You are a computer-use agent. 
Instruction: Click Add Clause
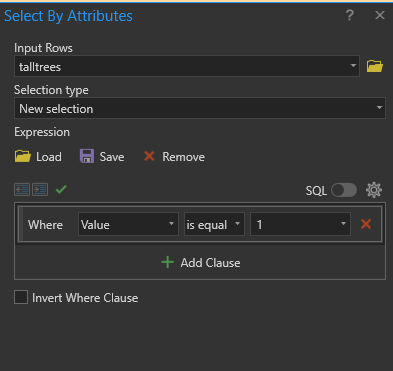point(201,263)
